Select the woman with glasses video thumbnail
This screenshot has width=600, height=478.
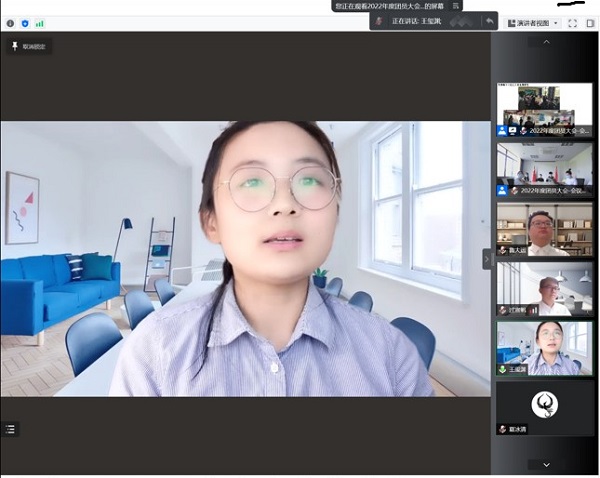[x=545, y=348]
